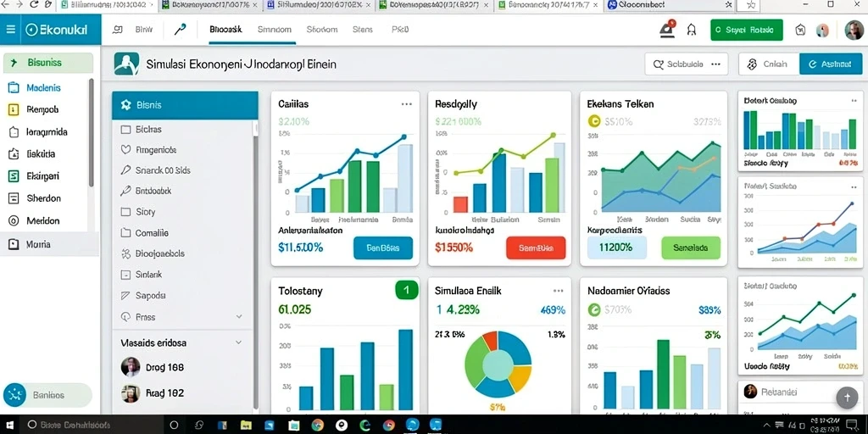Open the notification bell with red badge
This screenshot has height=434, width=868.
click(668, 30)
